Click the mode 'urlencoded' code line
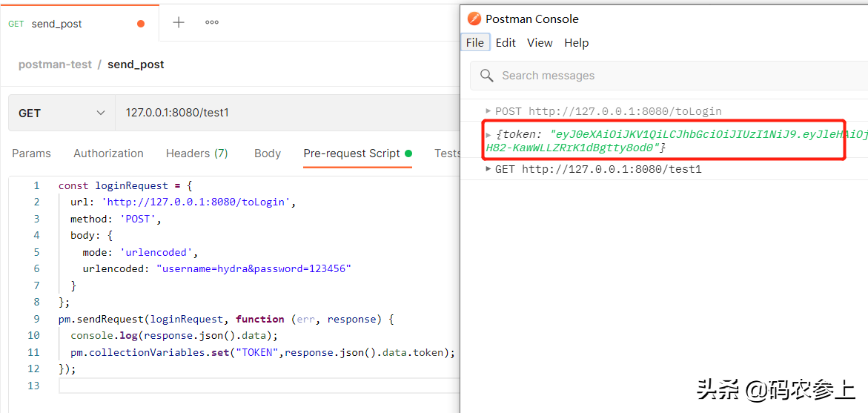868x413 pixels. 140,252
